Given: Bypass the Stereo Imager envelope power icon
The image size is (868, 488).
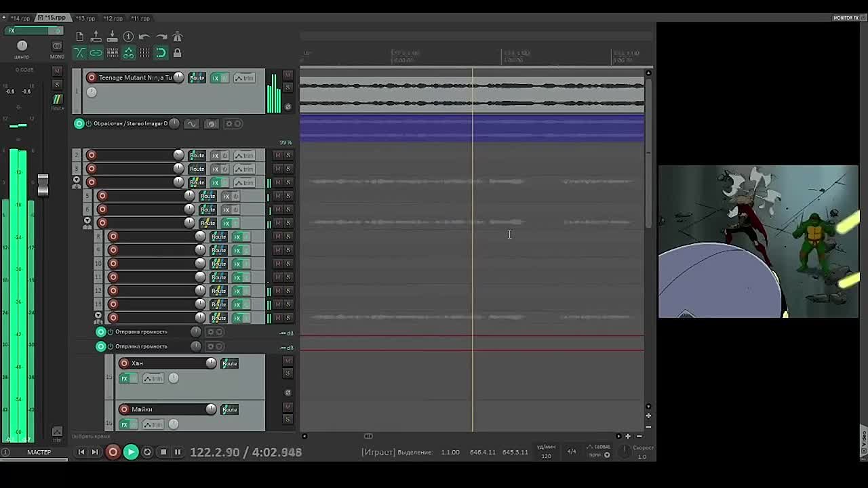Looking at the screenshot, I should point(88,124).
